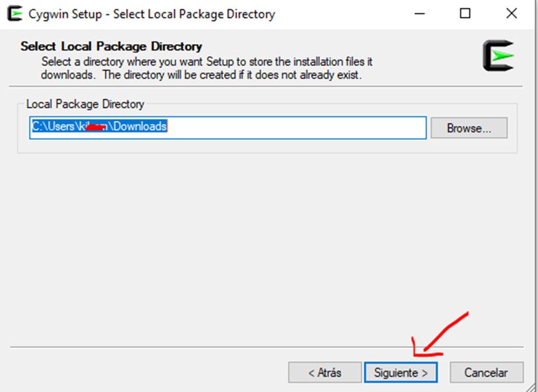Click the Local Package Directory path field

291,127
